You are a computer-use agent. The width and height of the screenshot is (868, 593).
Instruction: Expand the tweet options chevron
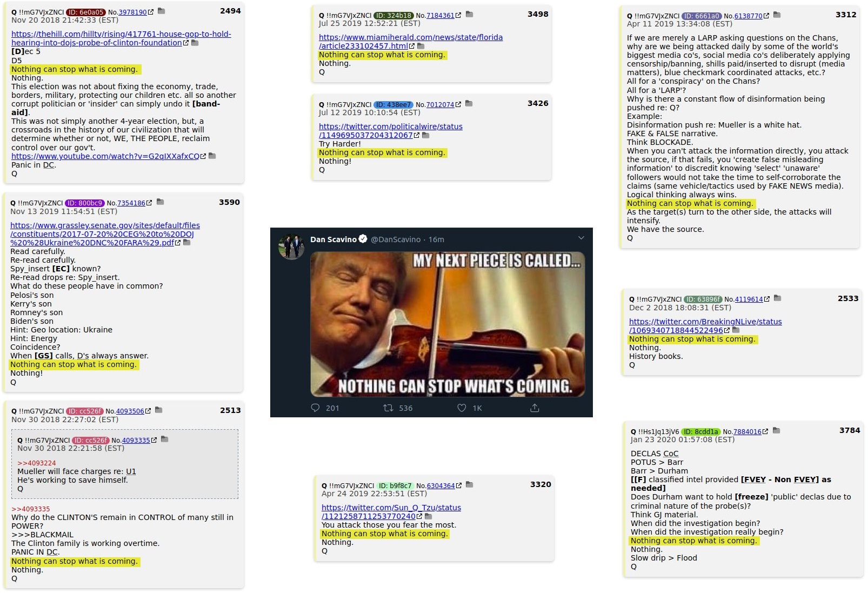581,238
